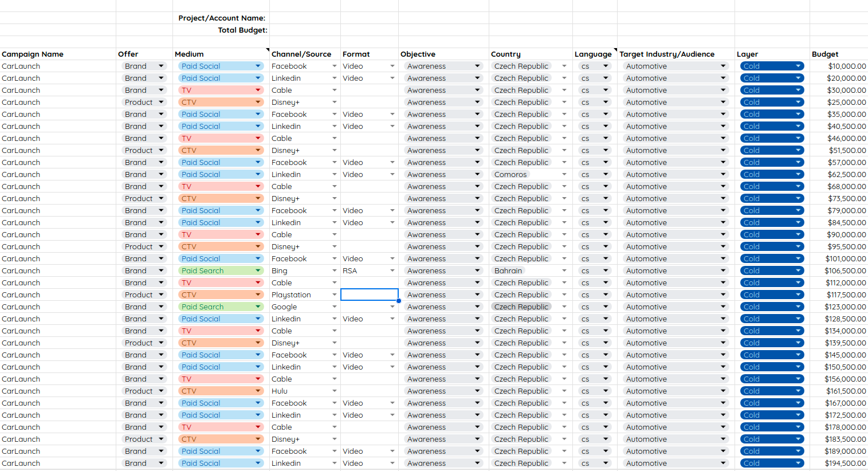Select the $189,000.00 budget cell

pos(839,451)
